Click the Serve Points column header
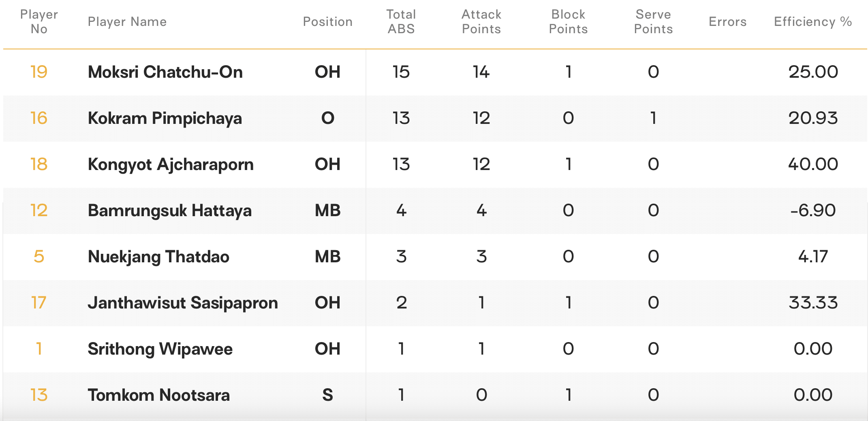This screenshot has width=868, height=421. coord(653,22)
